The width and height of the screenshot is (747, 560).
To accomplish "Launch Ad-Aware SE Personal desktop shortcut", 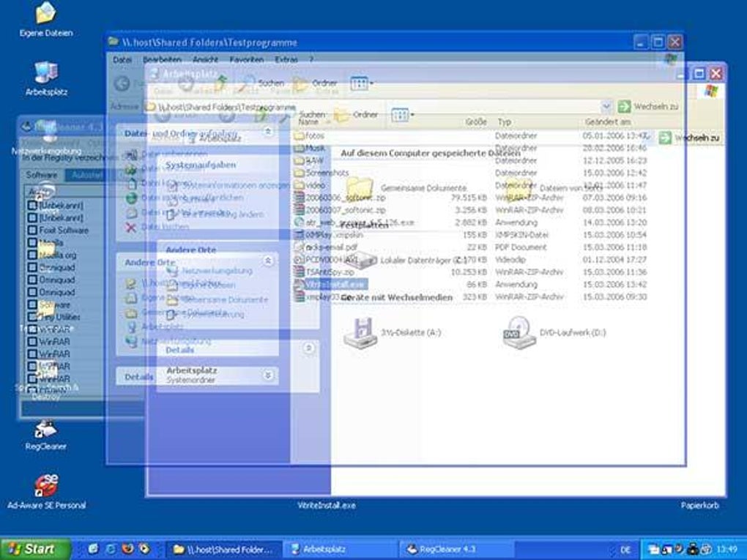I will tap(46, 493).
